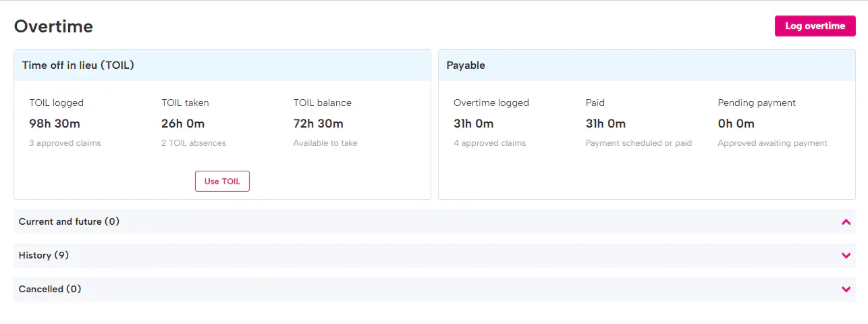Click the Current and future (0) label
The height and width of the screenshot is (324, 868).
click(x=69, y=221)
